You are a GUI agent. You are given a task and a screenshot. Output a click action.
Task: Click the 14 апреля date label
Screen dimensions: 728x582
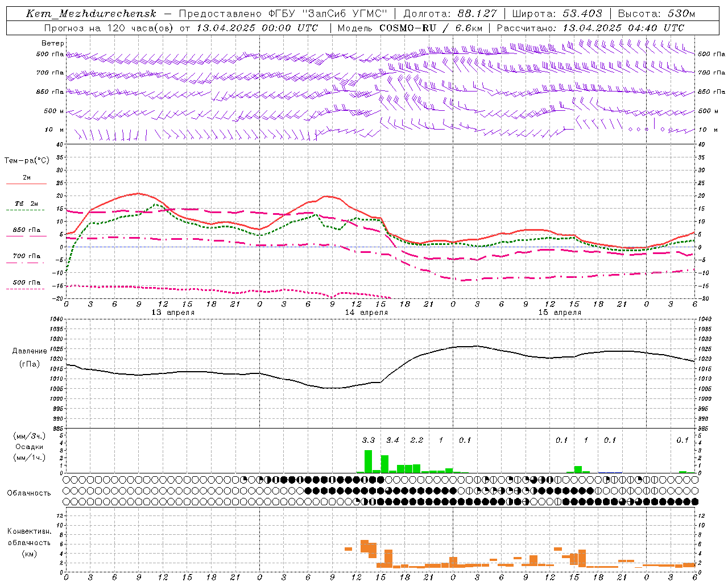(366, 313)
